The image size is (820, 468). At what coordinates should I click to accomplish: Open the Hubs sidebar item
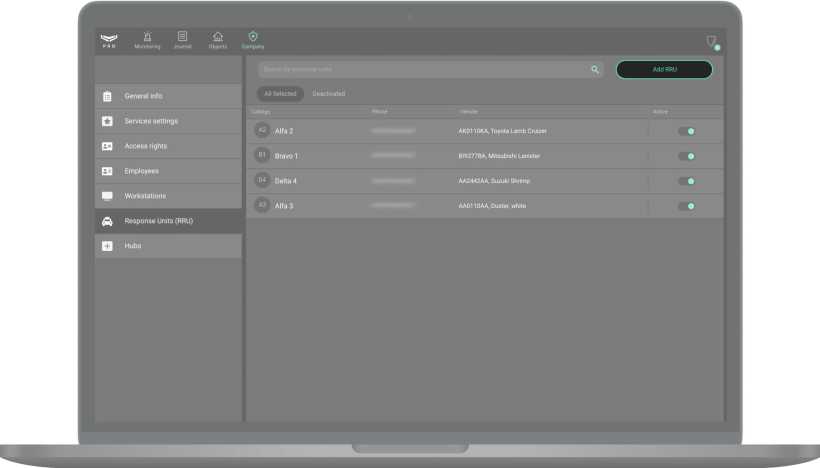point(133,246)
